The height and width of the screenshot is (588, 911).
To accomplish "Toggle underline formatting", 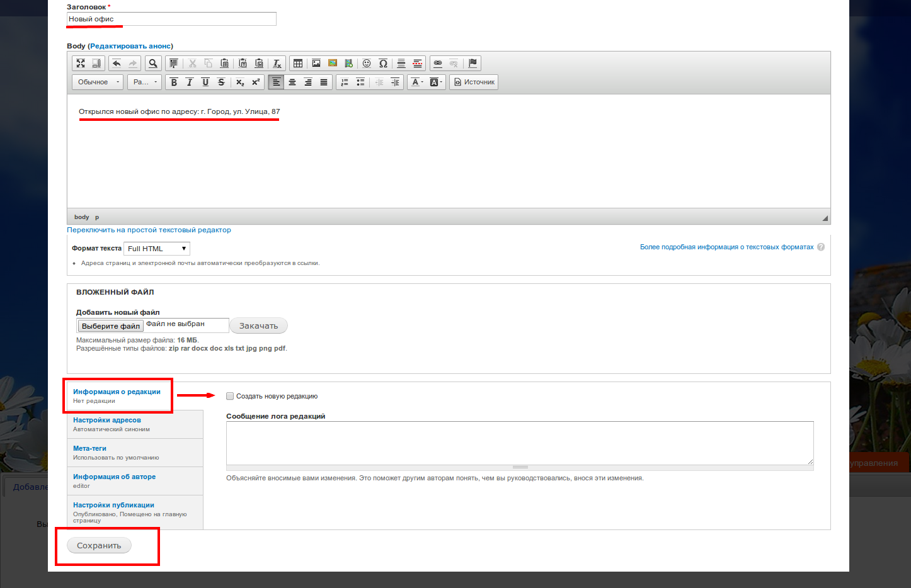I will tap(205, 82).
